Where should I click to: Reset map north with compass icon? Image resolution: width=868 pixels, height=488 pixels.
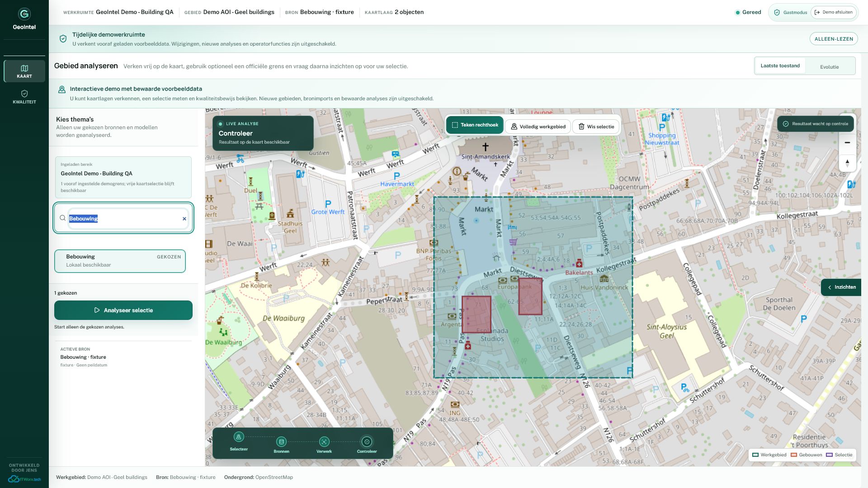click(847, 163)
